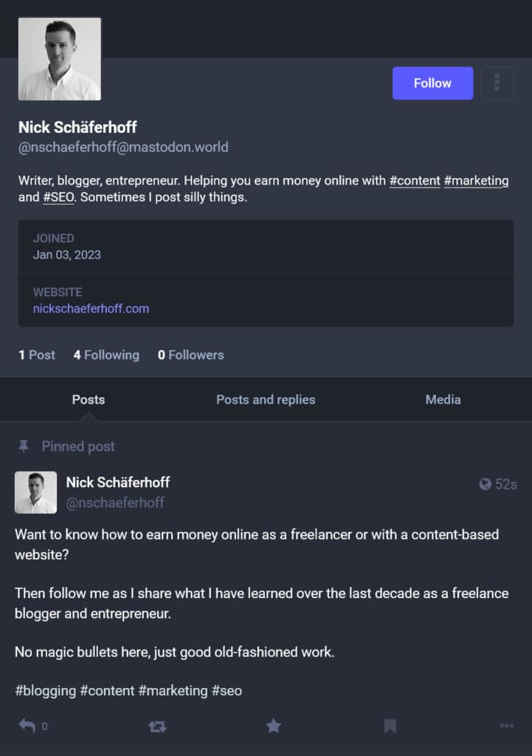Click the globe visibility icon on the post
The image size is (532, 756).
point(483,484)
